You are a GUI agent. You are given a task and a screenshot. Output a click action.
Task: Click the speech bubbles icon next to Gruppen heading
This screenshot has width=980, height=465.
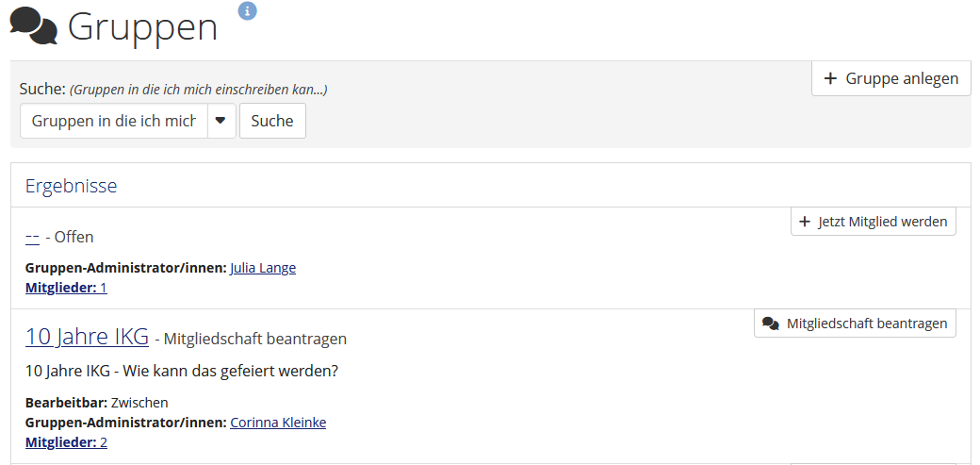(x=34, y=27)
